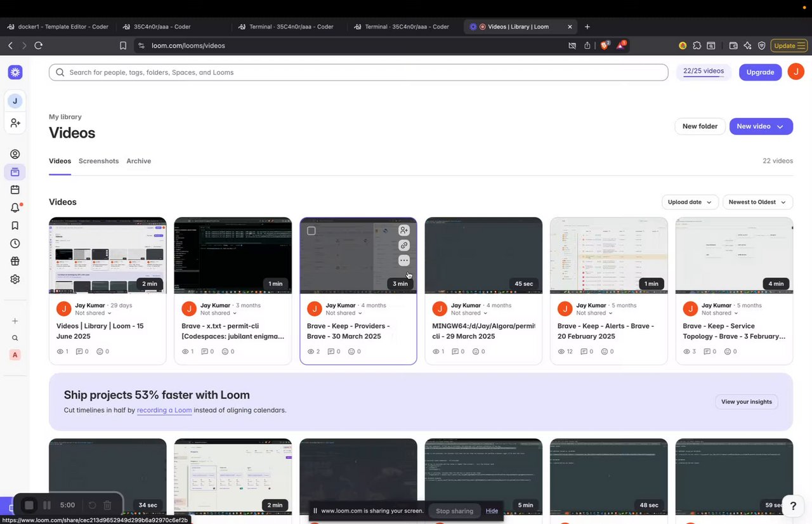This screenshot has height=524, width=812.
Task: Click Stop sharing in the screen-share bar
Action: (454, 511)
